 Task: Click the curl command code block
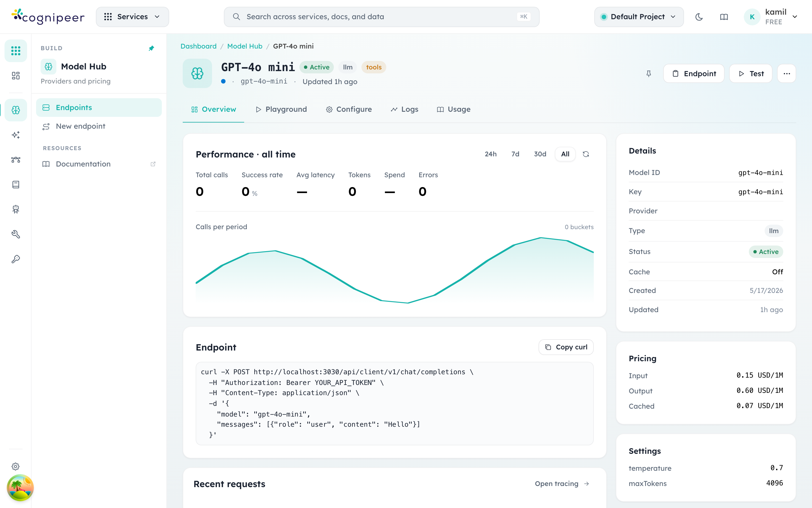[x=395, y=404]
